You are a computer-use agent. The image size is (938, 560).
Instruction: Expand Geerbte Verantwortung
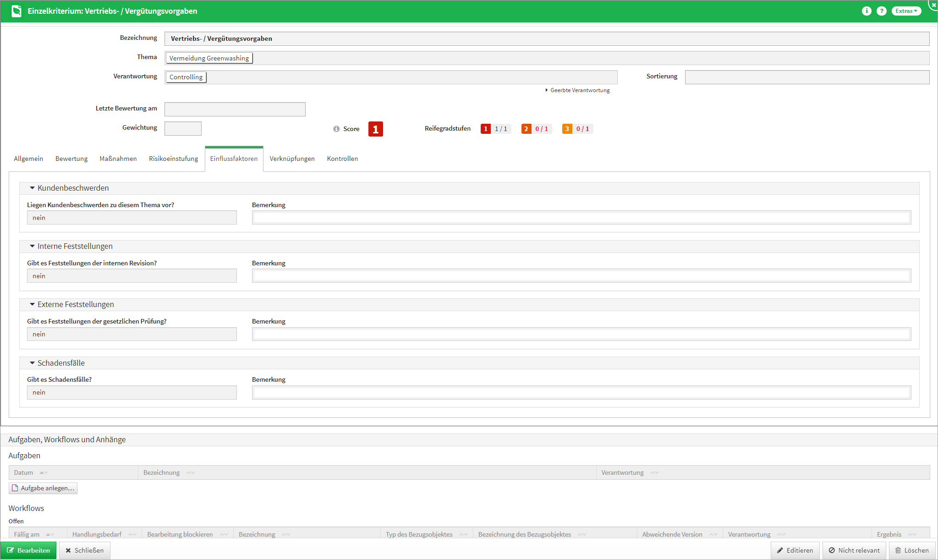[x=577, y=90]
